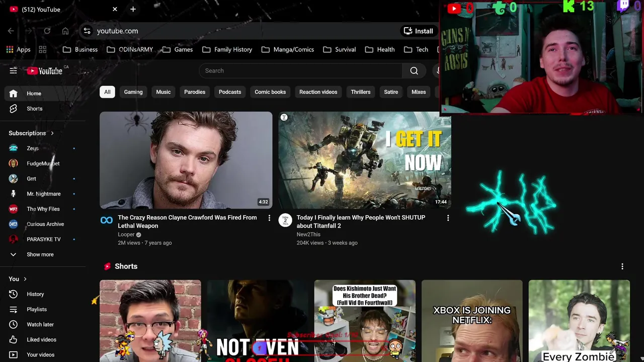Select the Thrillers filter chip

click(x=361, y=92)
